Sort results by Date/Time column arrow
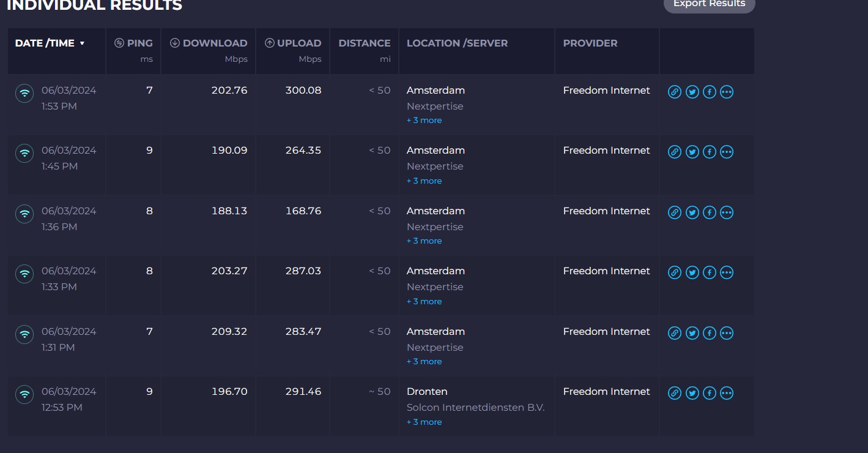Screen dimensions: 868x453 coord(82,43)
